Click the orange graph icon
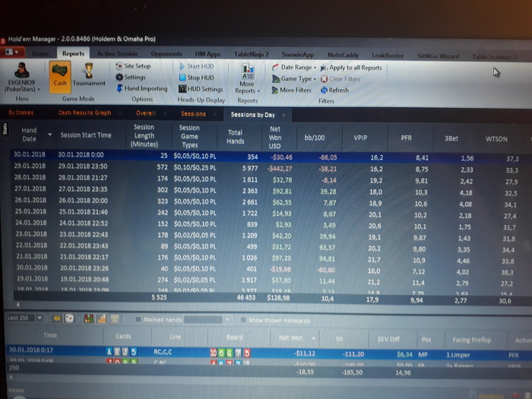The width and height of the screenshot is (532, 399). tap(102, 318)
